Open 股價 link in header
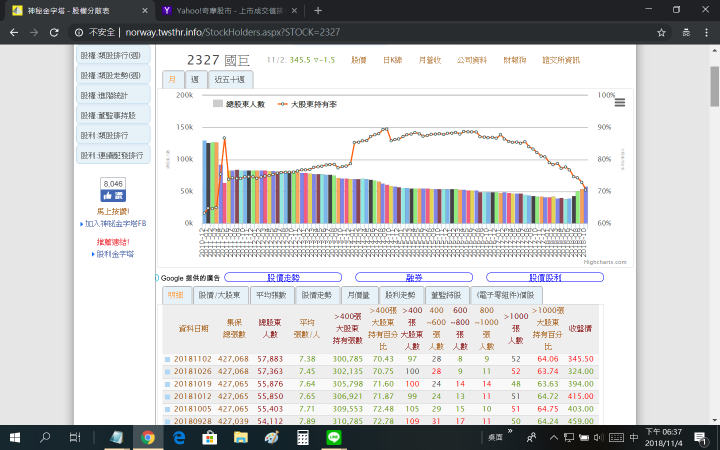The height and width of the screenshot is (450, 720). pyautogui.click(x=359, y=60)
